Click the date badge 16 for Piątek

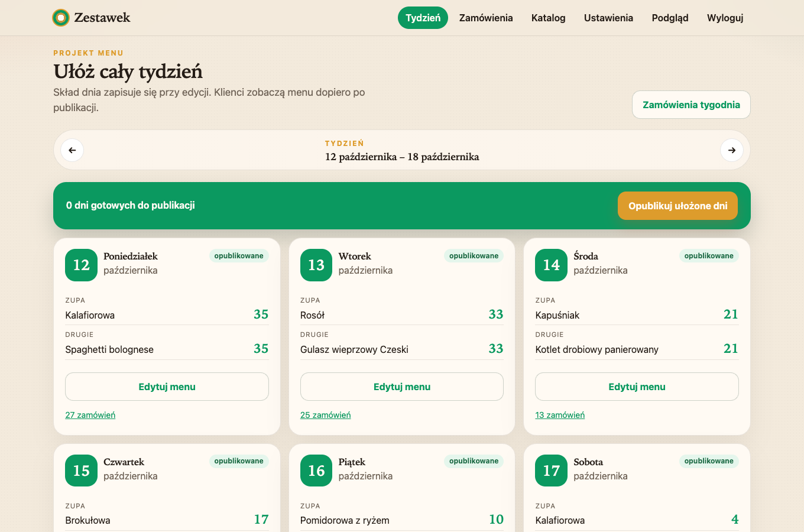[316, 471]
